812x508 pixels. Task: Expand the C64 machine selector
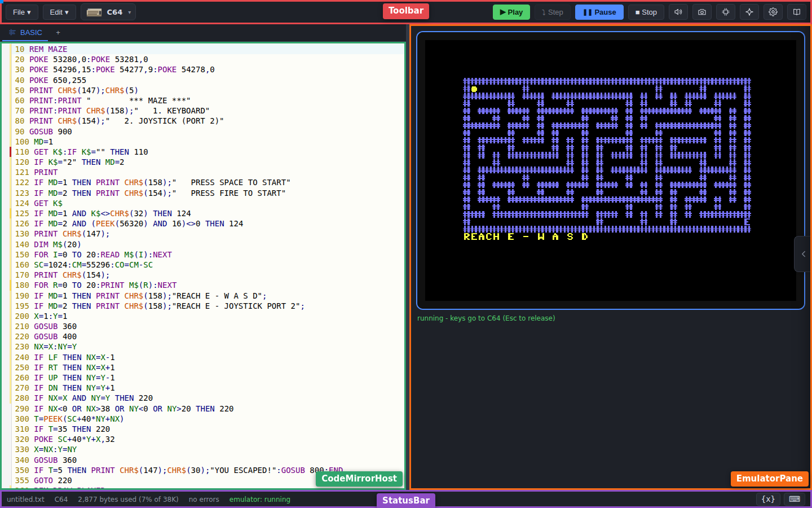tap(108, 12)
